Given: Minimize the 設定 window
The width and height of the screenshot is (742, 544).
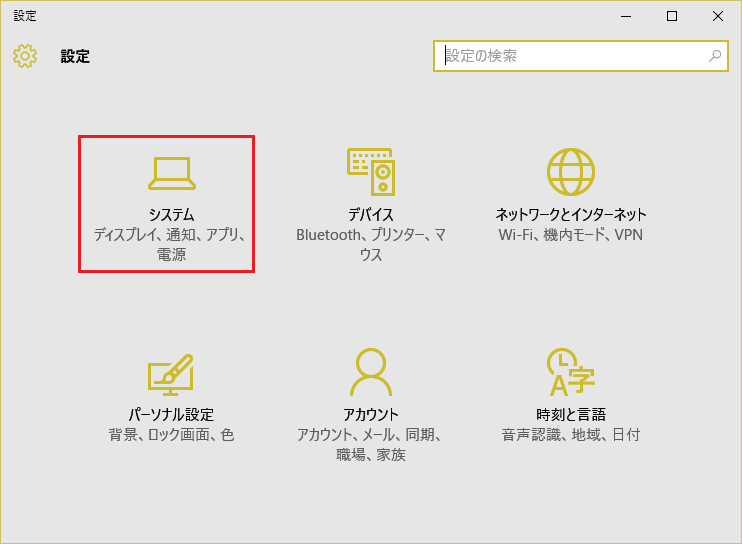Looking at the screenshot, I should 626,15.
